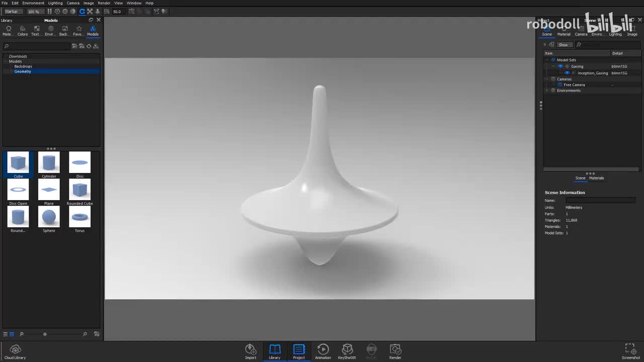Click the Library search field
The height and width of the screenshot is (362, 644).
[36, 46]
